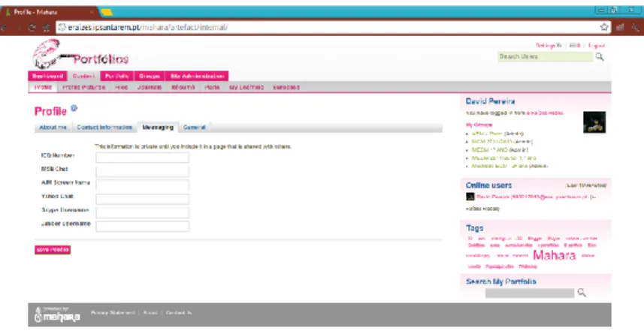Open the Groups main menu
The width and height of the screenshot is (644, 331).
point(150,77)
